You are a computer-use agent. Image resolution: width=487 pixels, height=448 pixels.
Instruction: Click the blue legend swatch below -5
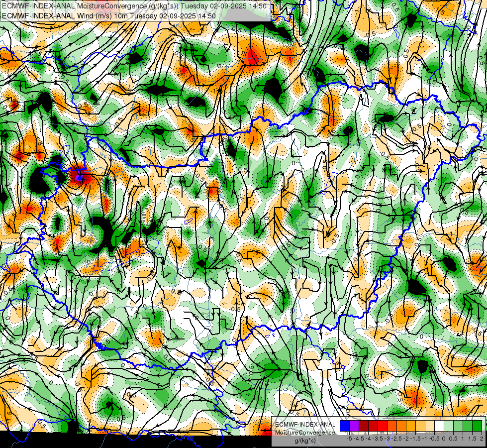[x=345, y=426]
